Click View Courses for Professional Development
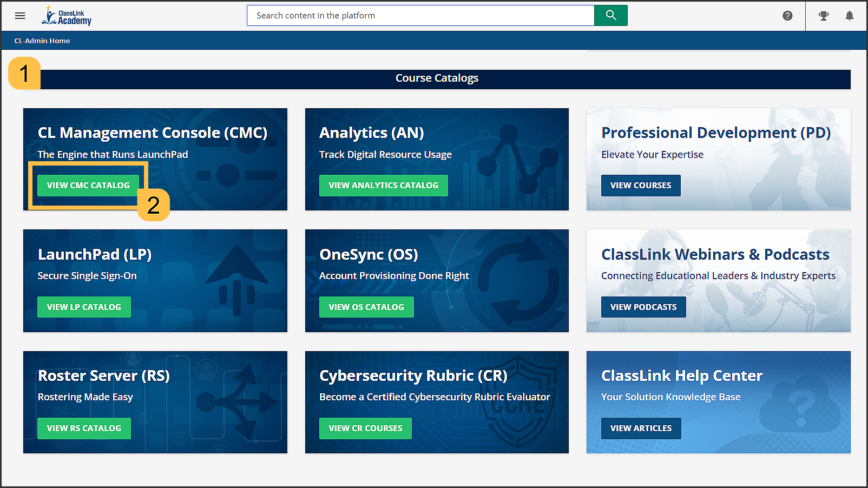 [641, 186]
